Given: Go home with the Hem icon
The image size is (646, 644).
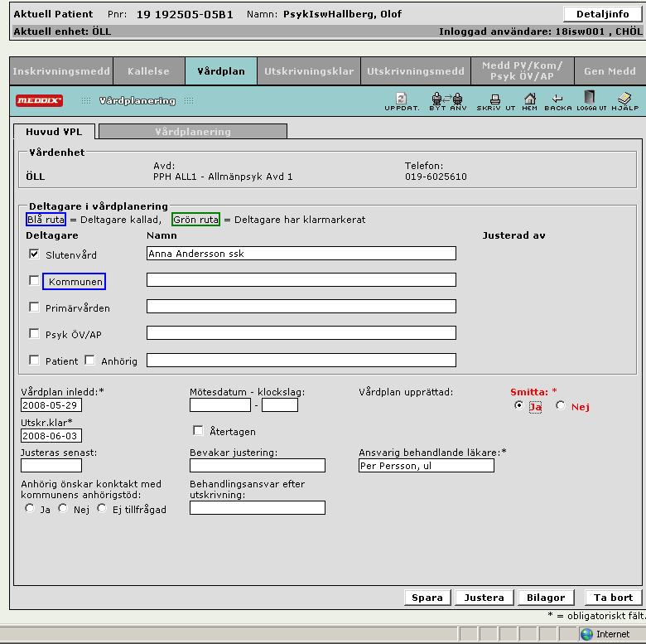Looking at the screenshot, I should (x=530, y=101).
